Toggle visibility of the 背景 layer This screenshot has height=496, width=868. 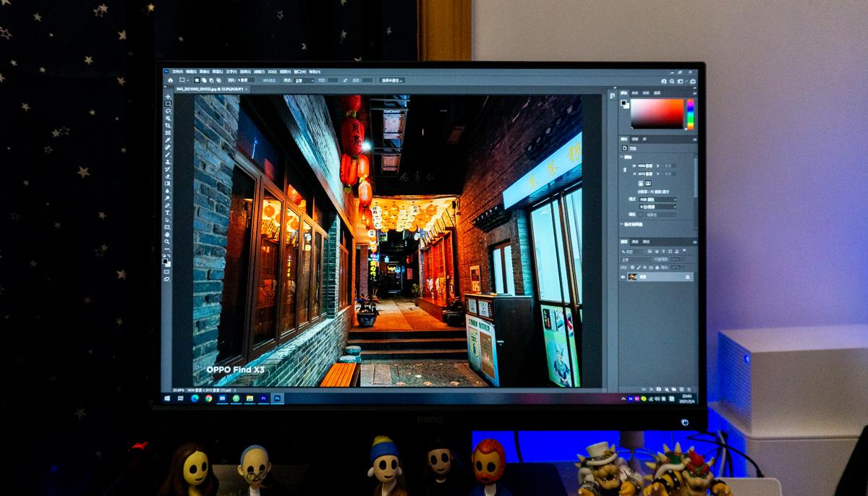tap(623, 277)
